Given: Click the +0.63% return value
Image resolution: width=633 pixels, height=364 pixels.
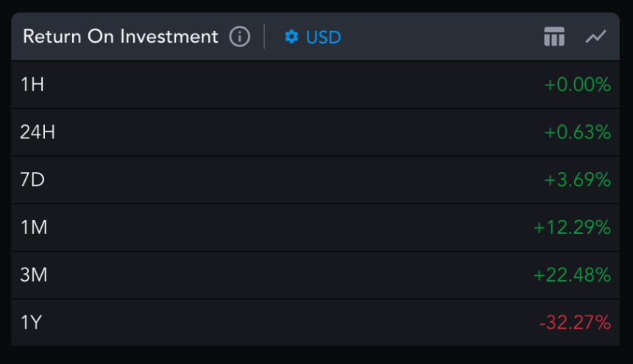Looking at the screenshot, I should click(x=578, y=132).
